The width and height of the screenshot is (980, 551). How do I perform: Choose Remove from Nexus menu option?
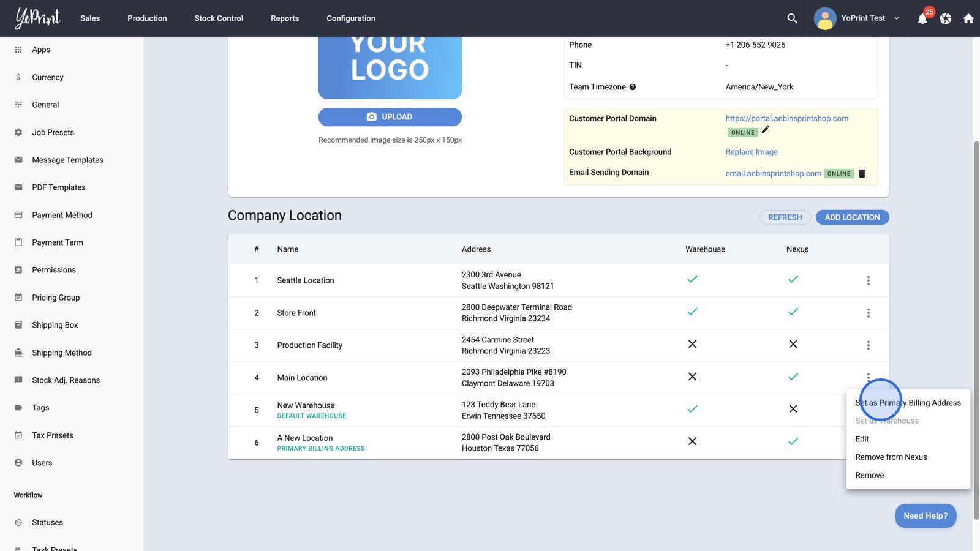pos(891,457)
